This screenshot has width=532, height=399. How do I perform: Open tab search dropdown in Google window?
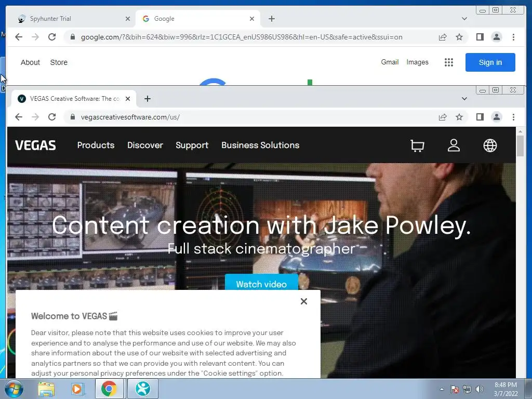tap(464, 19)
